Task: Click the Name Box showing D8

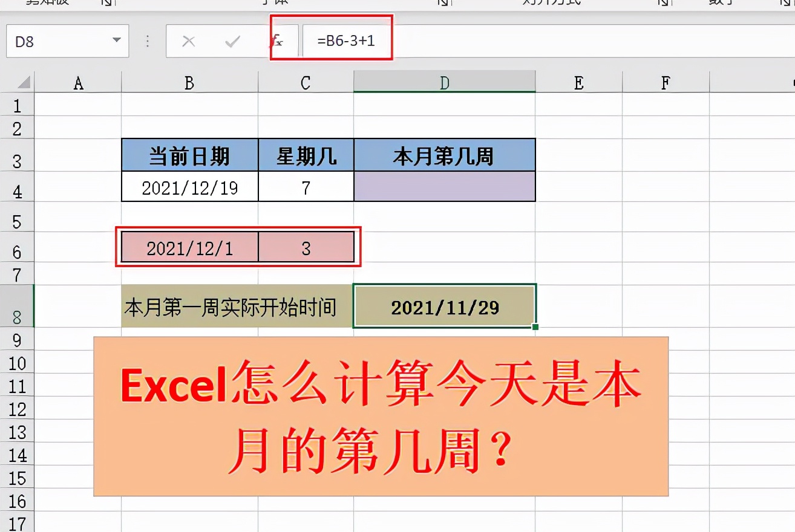Action: [x=67, y=41]
